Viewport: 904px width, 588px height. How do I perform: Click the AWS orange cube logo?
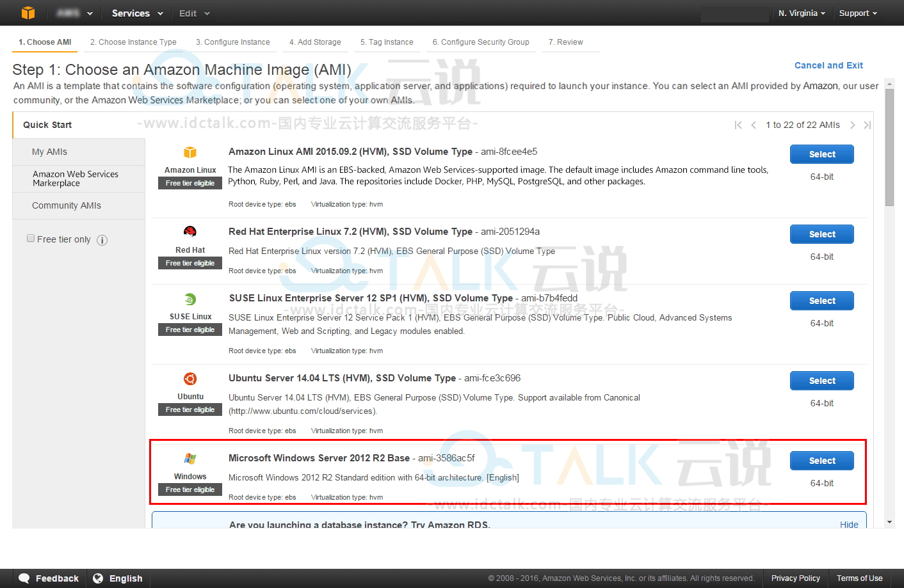pos(28,13)
